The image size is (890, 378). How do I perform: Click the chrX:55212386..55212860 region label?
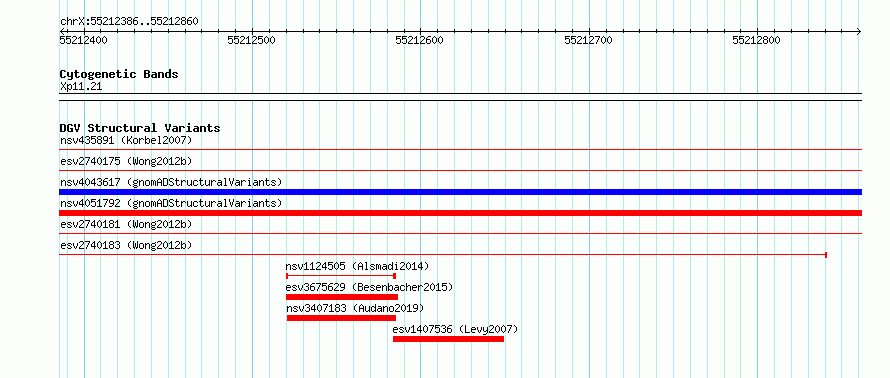tap(129, 22)
